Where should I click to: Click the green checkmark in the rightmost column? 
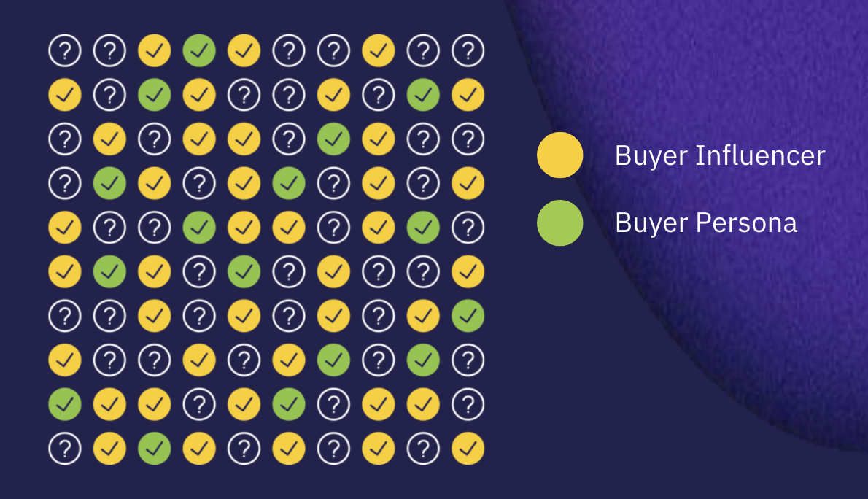tap(468, 316)
